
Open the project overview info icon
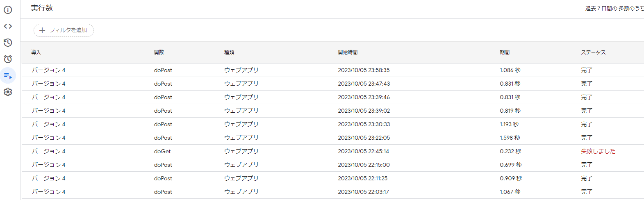8,10
